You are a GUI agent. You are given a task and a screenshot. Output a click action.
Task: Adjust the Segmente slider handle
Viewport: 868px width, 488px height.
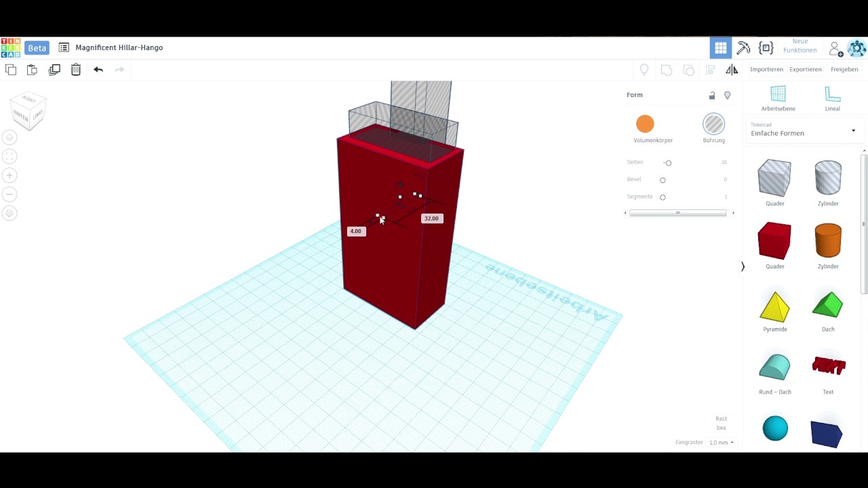point(663,197)
